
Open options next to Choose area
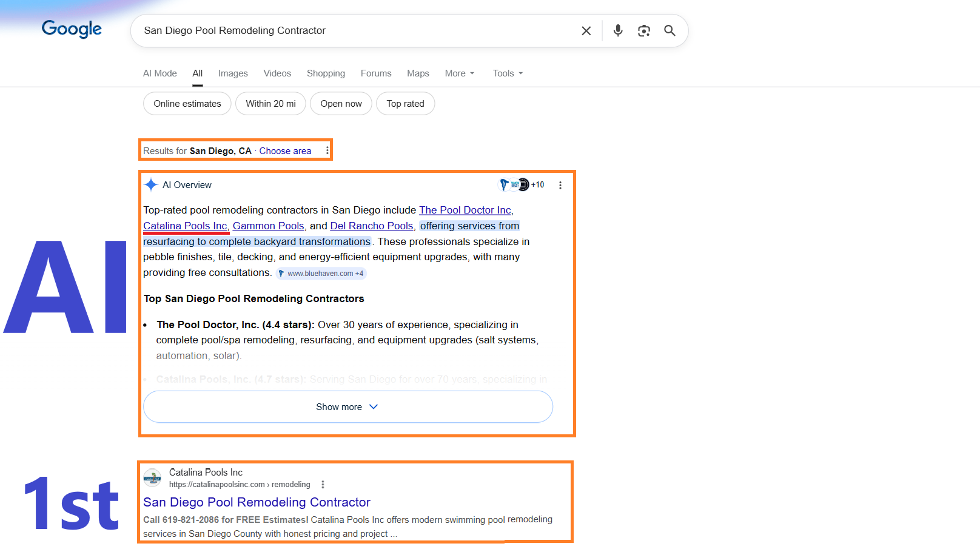coord(327,150)
